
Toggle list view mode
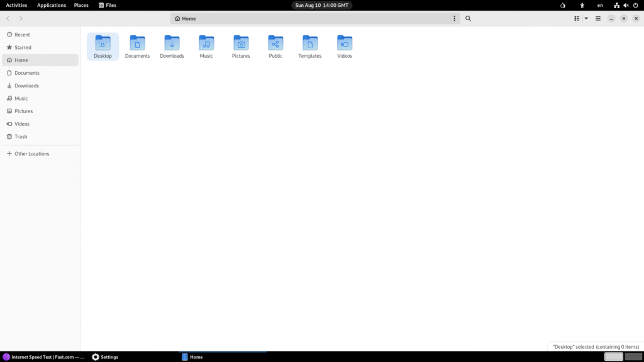[x=577, y=19]
